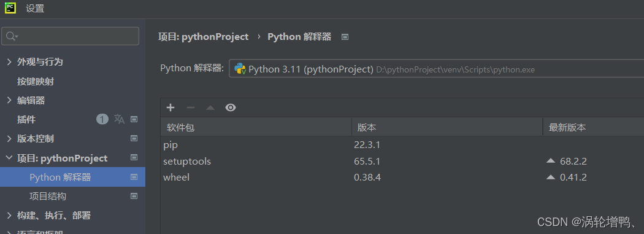Click the marker icon beside 项目: pythonProject in sidebar

point(134,157)
